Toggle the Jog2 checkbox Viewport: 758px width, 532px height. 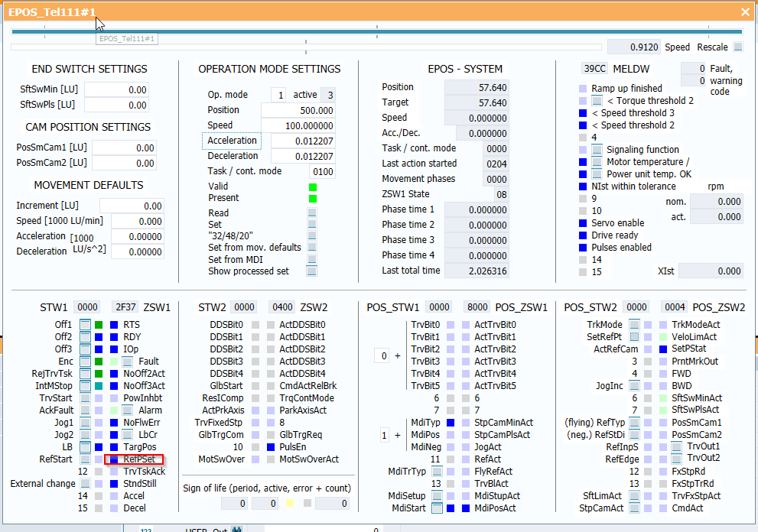point(85,434)
